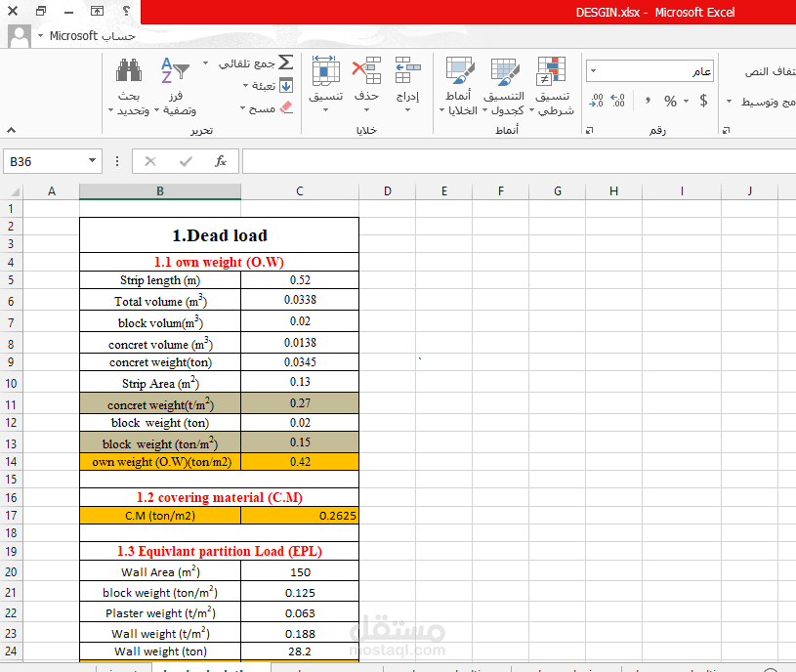Select the 'Wall Area (m2)' cell
The height and width of the screenshot is (672, 796).
coord(160,571)
